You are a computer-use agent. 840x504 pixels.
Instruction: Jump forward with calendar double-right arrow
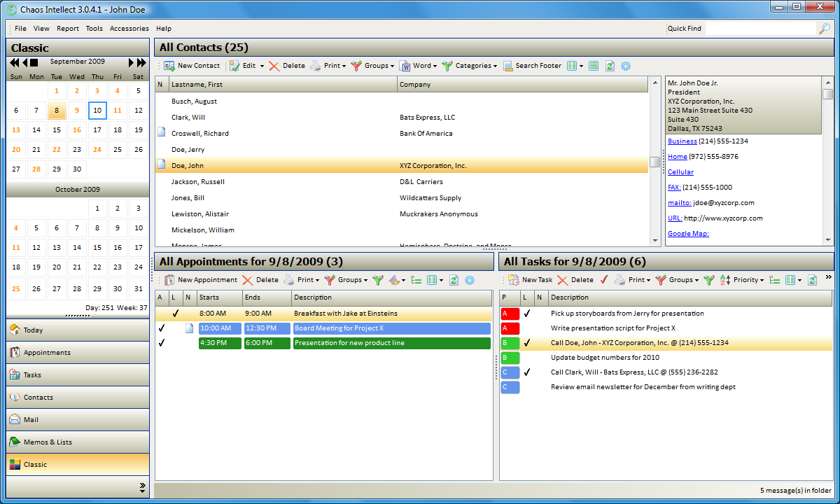141,62
